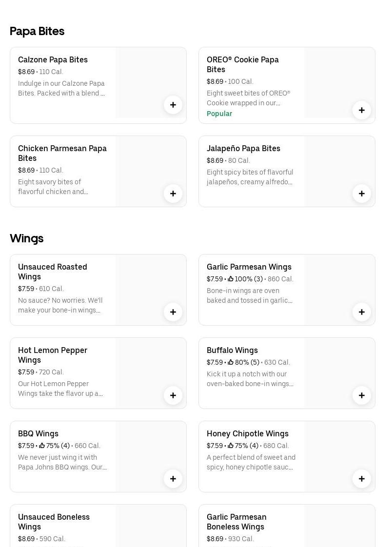Add Honey Chipotle Wings to cart

362,479
